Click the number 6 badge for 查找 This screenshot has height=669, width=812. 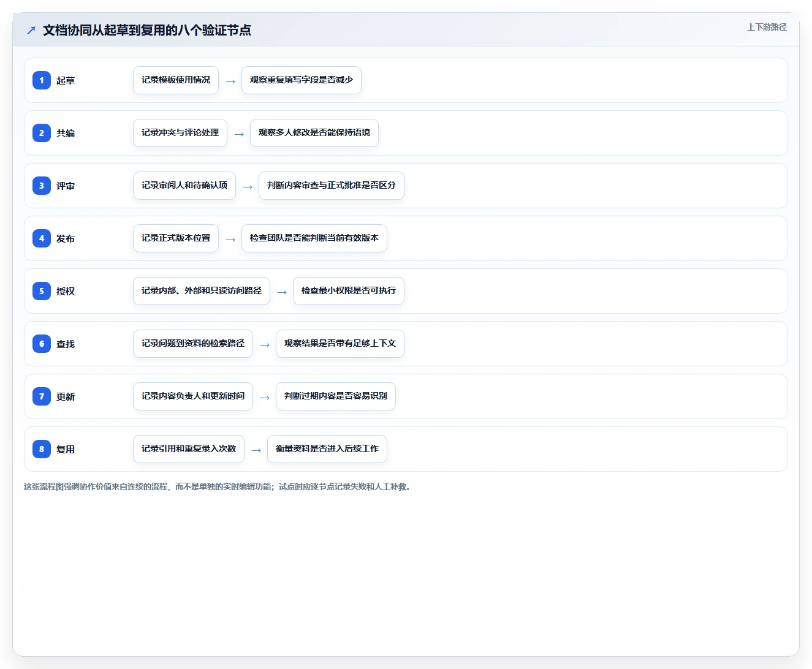point(42,344)
